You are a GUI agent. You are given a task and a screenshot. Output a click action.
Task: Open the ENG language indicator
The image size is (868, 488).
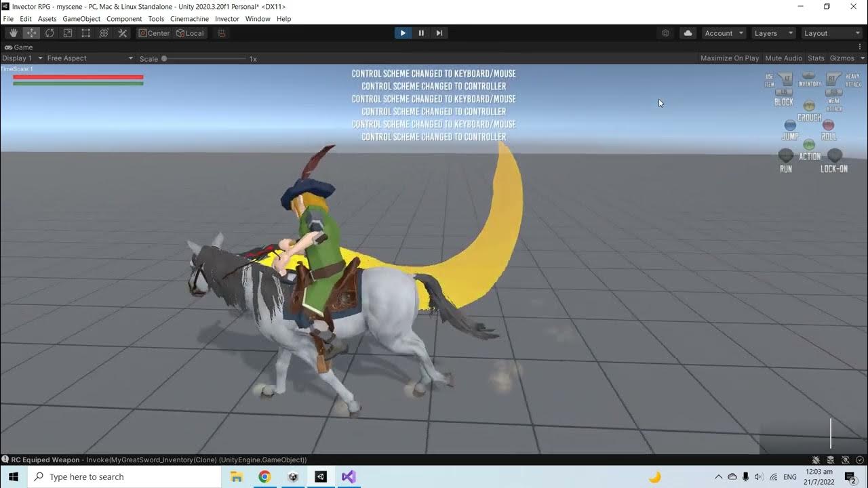click(x=790, y=477)
